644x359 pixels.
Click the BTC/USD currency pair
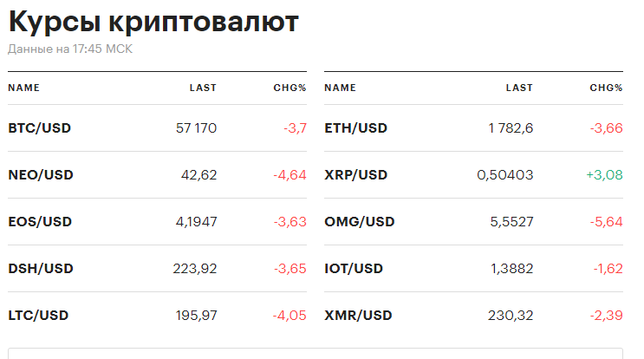click(40, 128)
